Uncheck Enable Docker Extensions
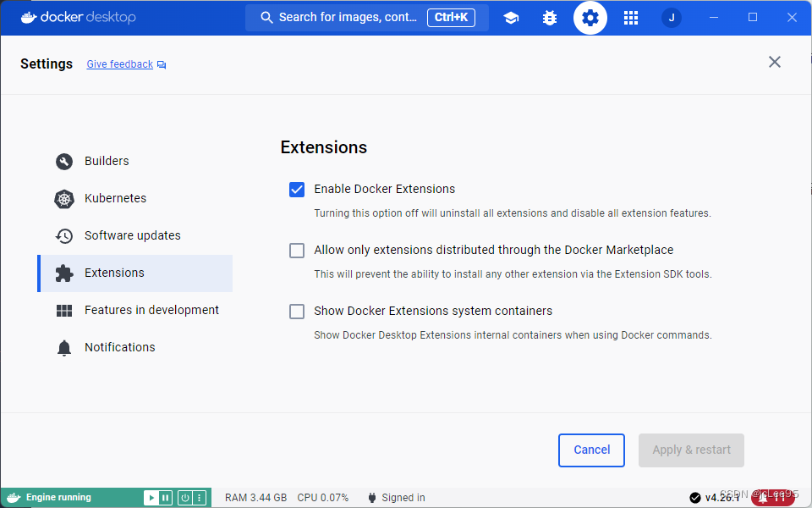 [297, 190]
